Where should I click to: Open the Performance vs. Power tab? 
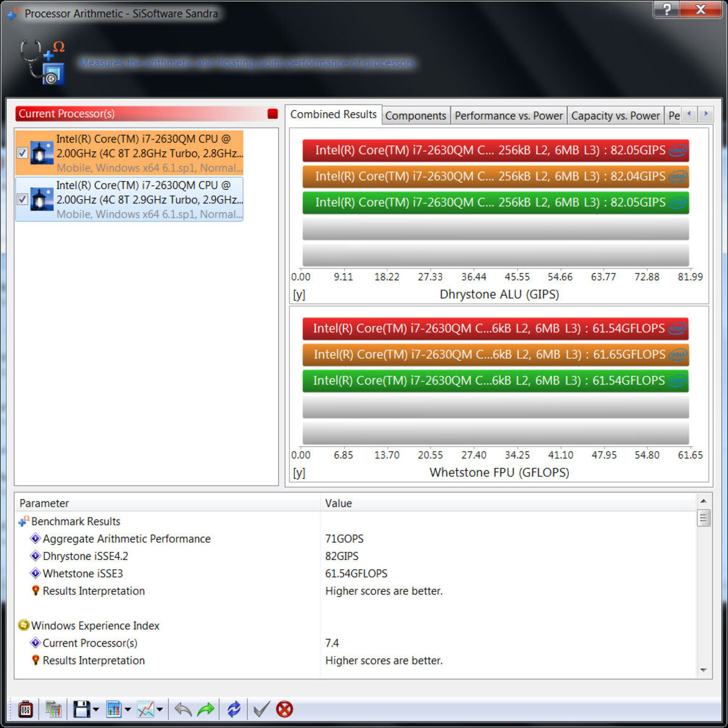pos(508,116)
